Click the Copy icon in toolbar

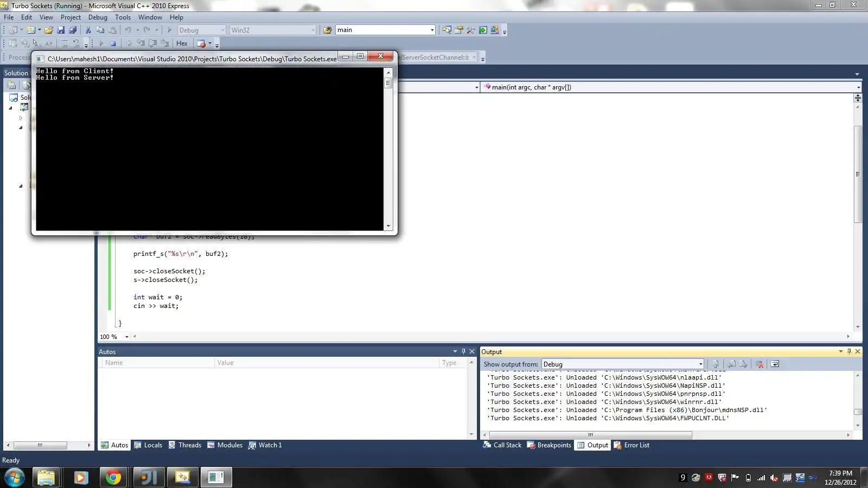(100, 30)
